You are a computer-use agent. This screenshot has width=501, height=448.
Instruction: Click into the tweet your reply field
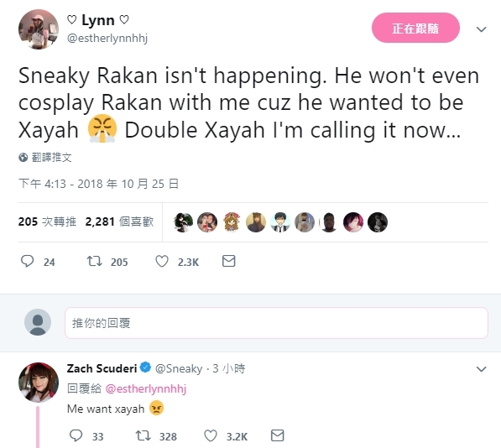pos(276,323)
